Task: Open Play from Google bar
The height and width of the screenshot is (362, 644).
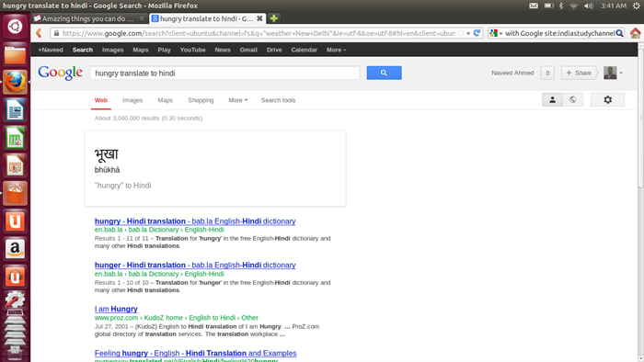Action: pos(164,50)
